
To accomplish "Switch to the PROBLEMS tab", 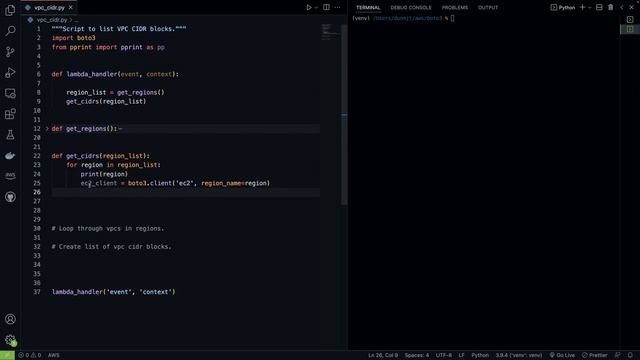I will click(455, 7).
